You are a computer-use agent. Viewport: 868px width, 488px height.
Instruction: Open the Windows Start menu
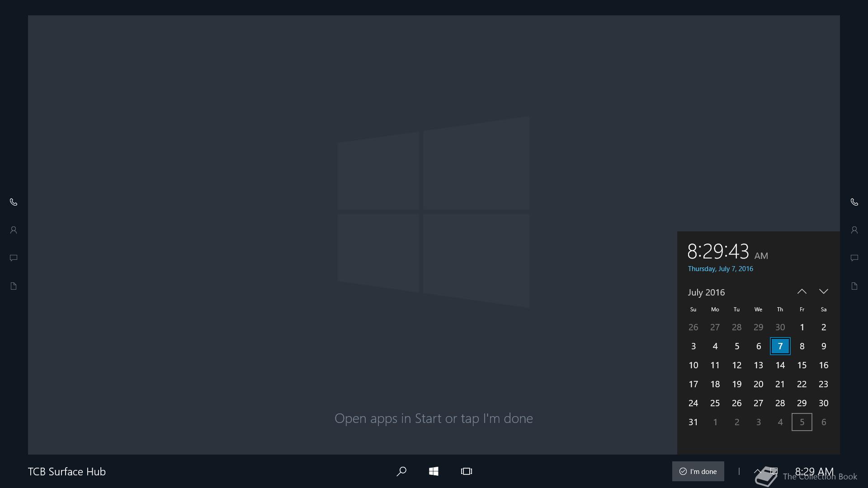click(434, 471)
